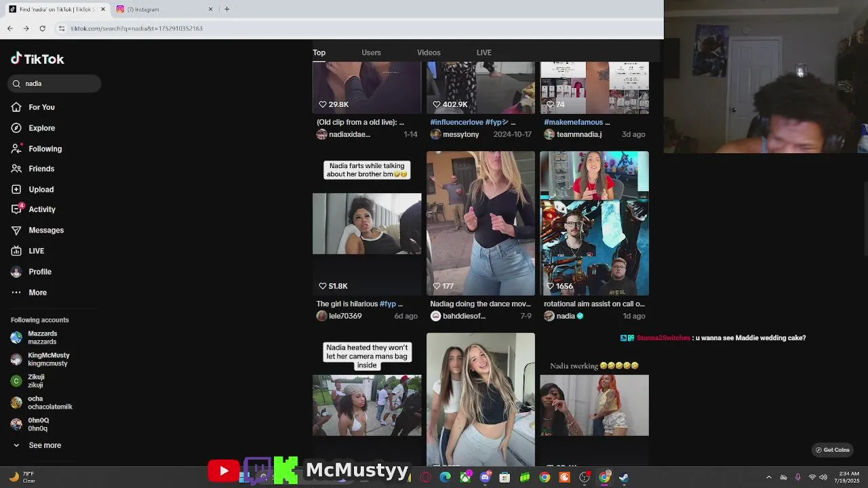Viewport: 868px width, 488px height.
Task: Open Nadiag doing the dance video
Action: [x=481, y=224]
